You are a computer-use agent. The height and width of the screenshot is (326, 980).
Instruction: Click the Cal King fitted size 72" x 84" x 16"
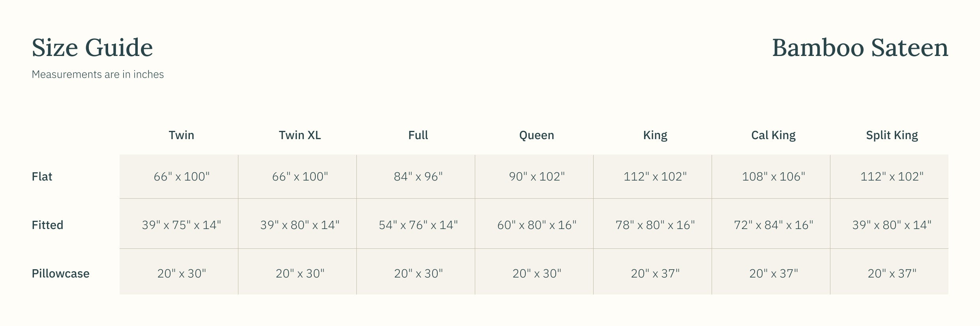(x=773, y=225)
